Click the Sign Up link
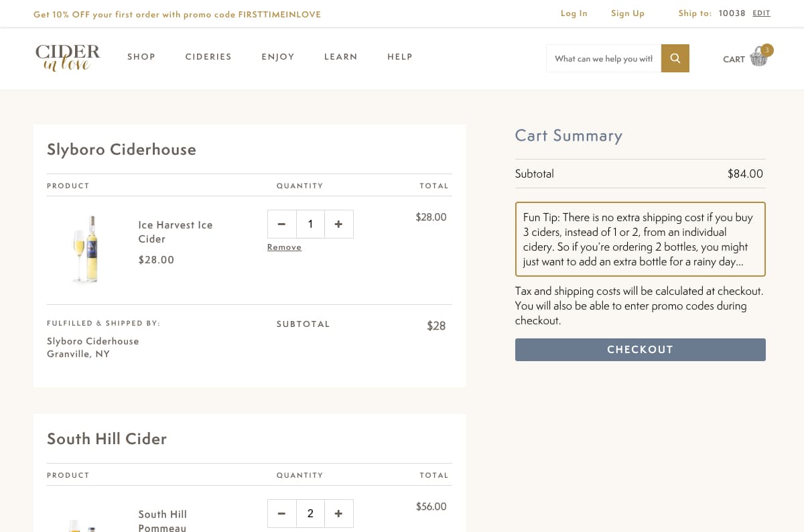The height and width of the screenshot is (532, 804). 628,13
